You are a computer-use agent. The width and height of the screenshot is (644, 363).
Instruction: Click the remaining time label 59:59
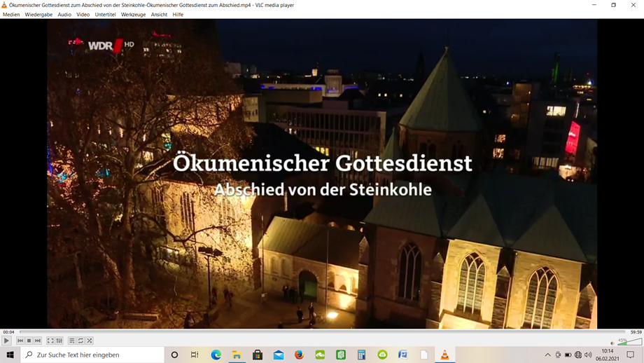coord(636,332)
